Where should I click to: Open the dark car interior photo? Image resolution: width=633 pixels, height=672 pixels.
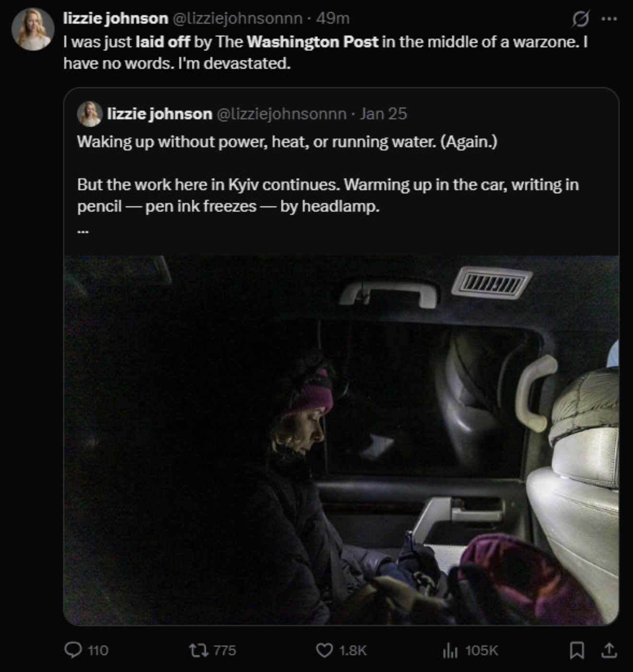pos(341,440)
